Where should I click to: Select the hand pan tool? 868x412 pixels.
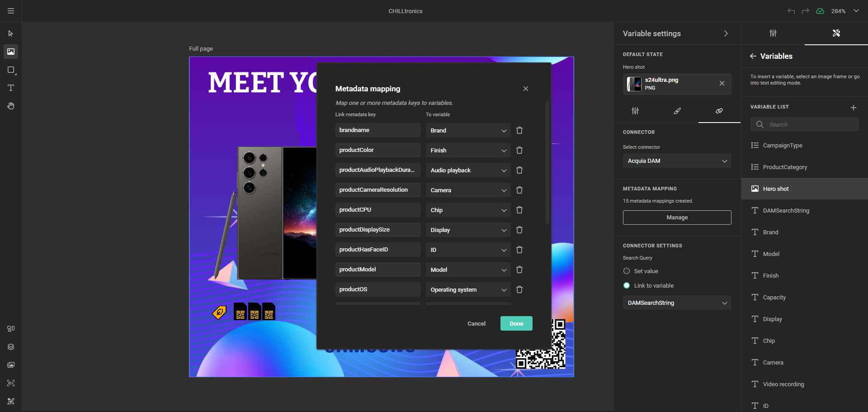pyautogui.click(x=11, y=106)
